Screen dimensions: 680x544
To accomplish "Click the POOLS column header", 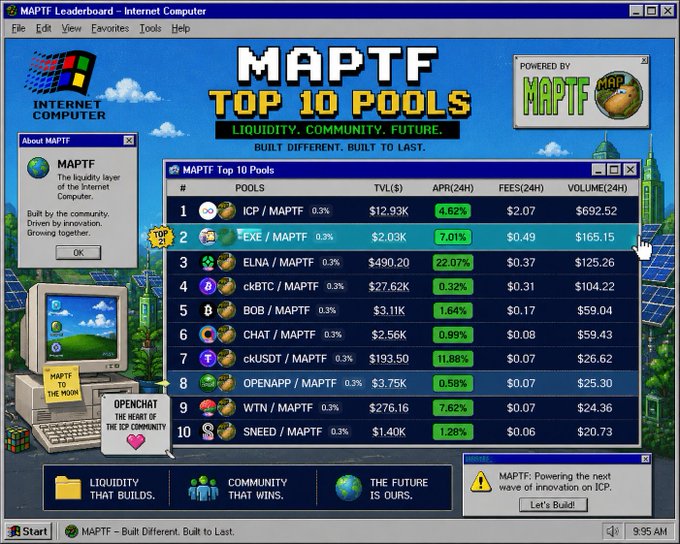I will (250, 188).
